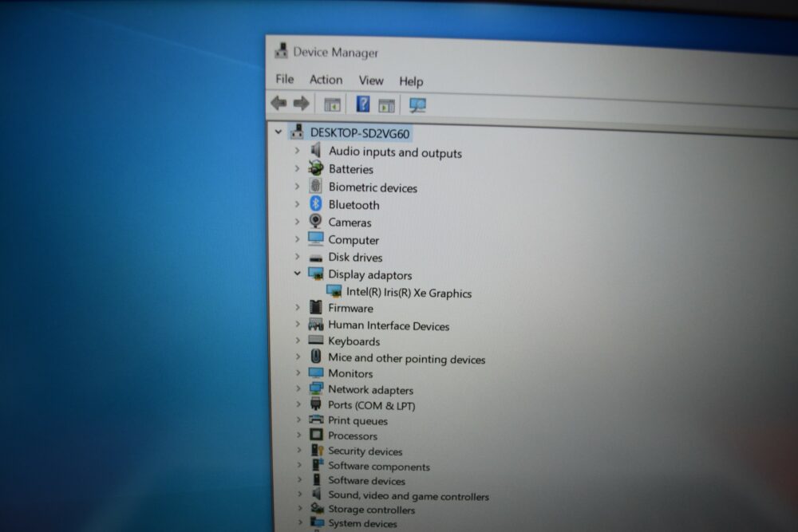Expand the Batteries category chevron

tap(297, 167)
